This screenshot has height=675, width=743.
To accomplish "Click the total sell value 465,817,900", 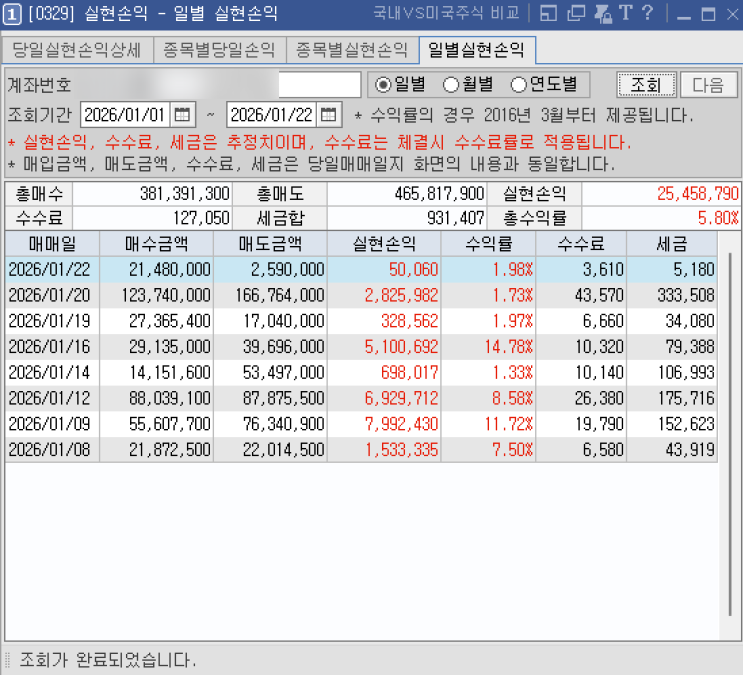I will click(407, 193).
